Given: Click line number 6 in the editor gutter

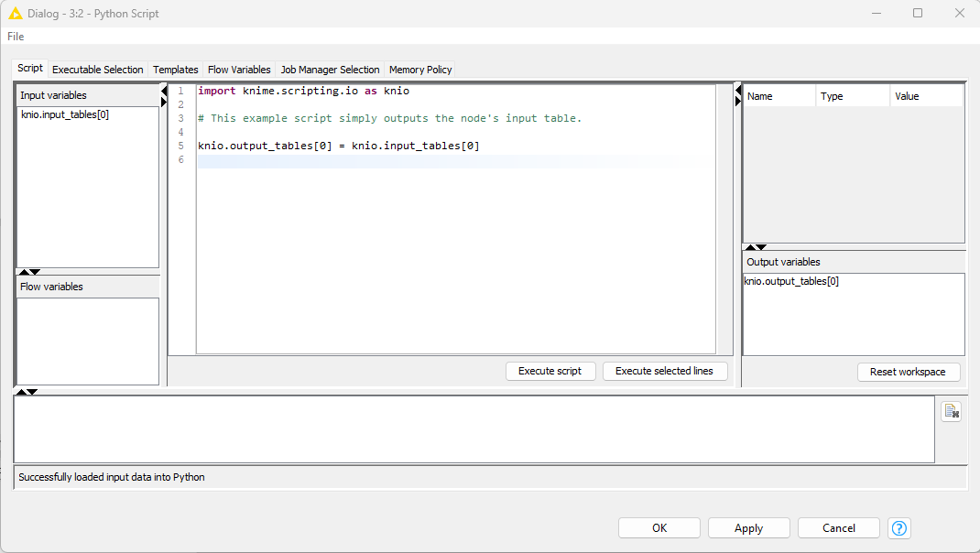Looking at the screenshot, I should 180,159.
